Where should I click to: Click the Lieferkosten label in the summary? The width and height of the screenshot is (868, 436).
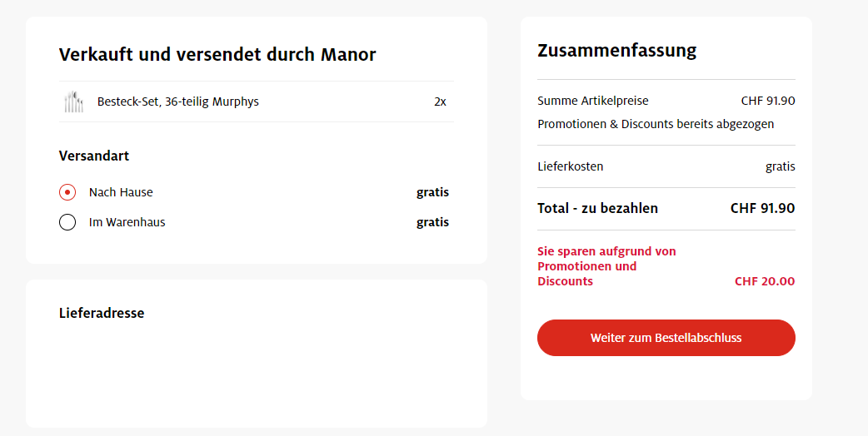tap(570, 166)
